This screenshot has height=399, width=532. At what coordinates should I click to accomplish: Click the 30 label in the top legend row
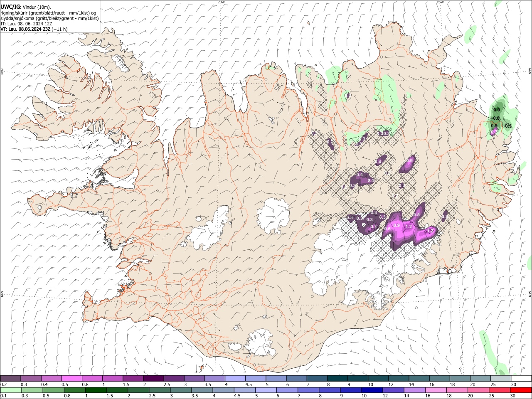[x=514, y=384]
